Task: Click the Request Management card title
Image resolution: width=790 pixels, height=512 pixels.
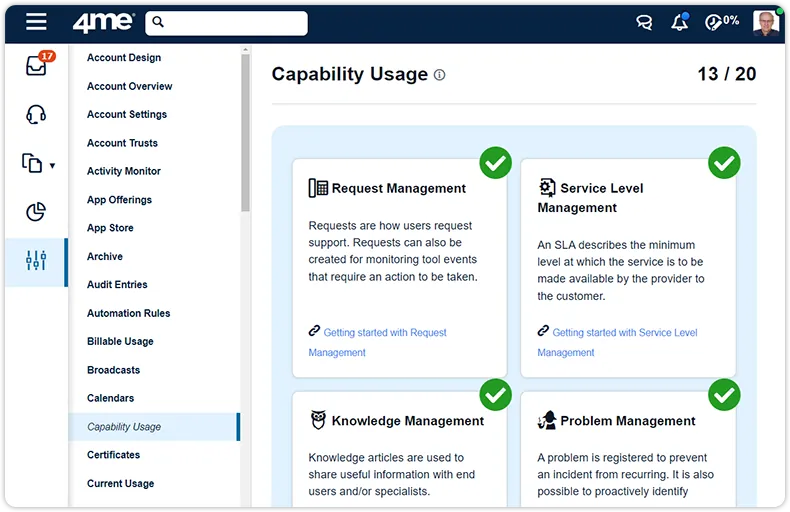Action: pyautogui.click(x=399, y=188)
